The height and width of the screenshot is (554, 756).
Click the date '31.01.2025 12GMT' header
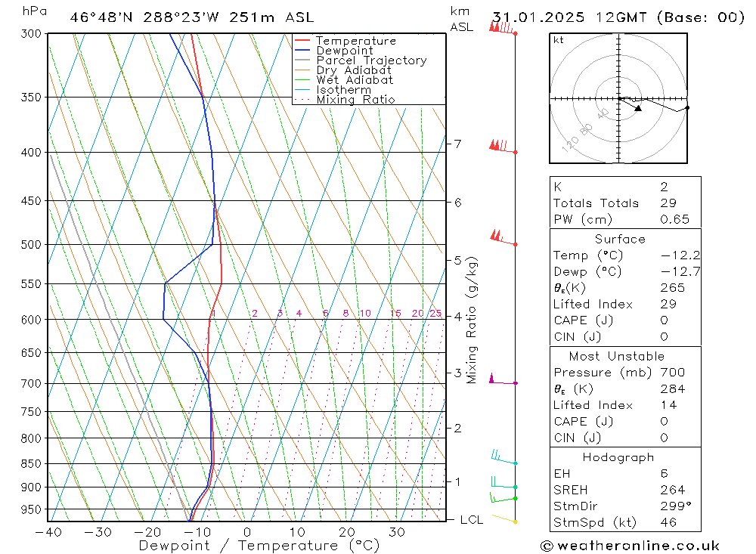569,17
